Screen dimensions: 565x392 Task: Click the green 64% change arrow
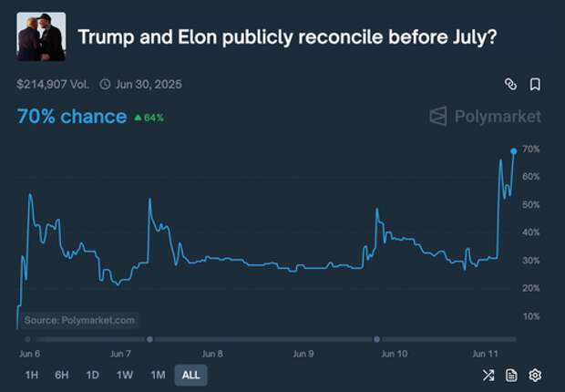click(138, 118)
